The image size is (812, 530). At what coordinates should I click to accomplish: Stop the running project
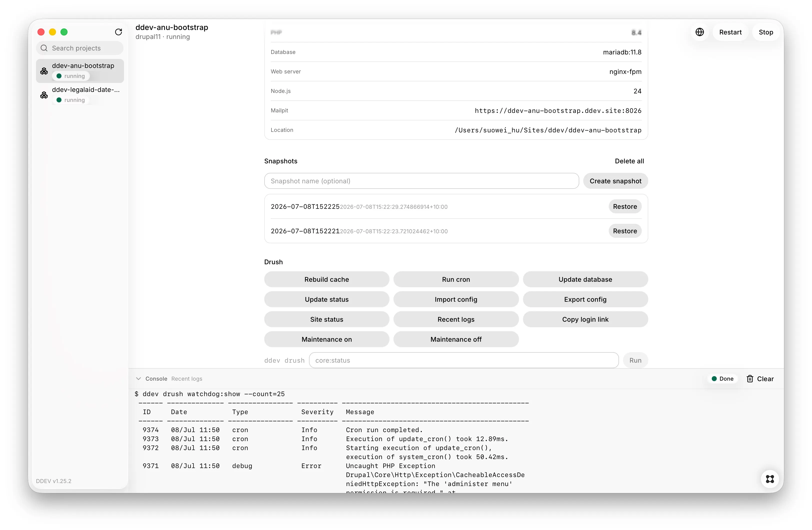(x=766, y=32)
